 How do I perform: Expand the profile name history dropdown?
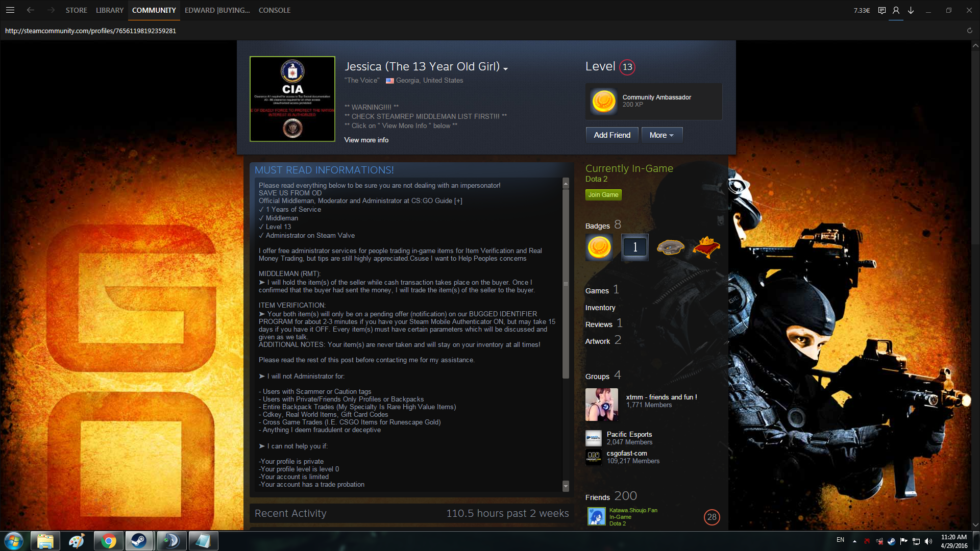[505, 69]
